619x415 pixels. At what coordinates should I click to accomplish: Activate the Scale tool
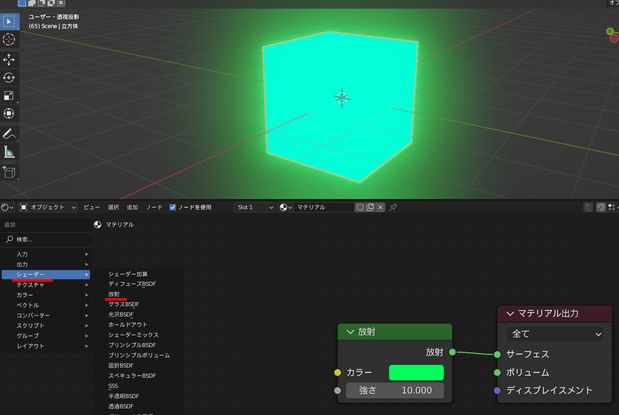tap(9, 96)
